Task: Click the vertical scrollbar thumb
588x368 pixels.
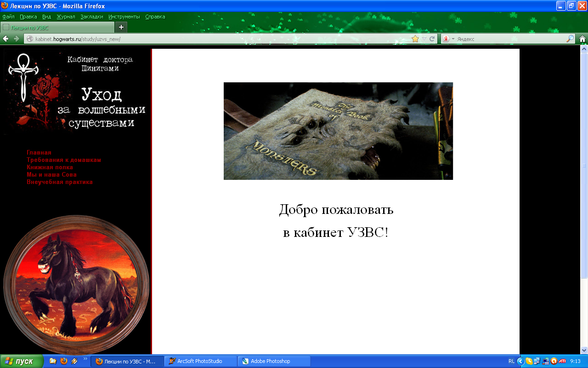Action: coord(584,165)
